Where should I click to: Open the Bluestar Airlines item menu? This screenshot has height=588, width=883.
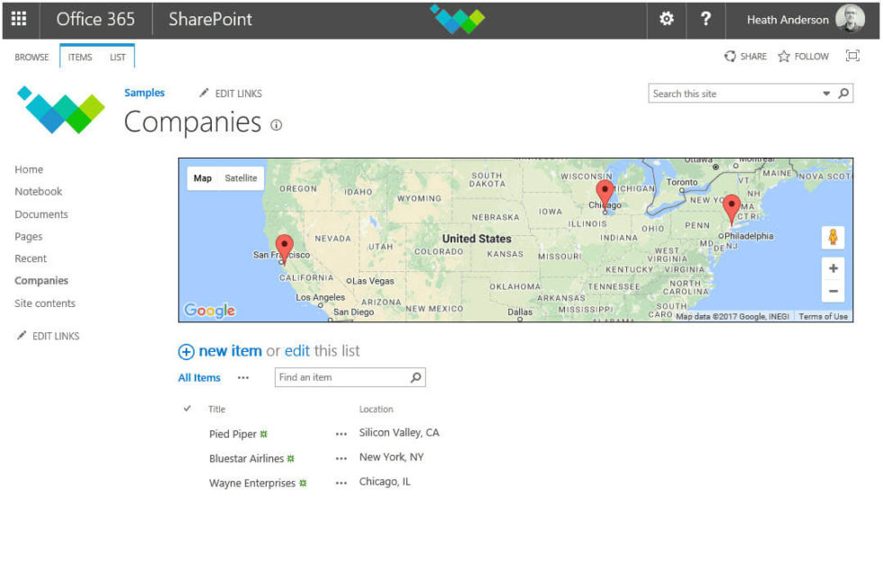[341, 457]
